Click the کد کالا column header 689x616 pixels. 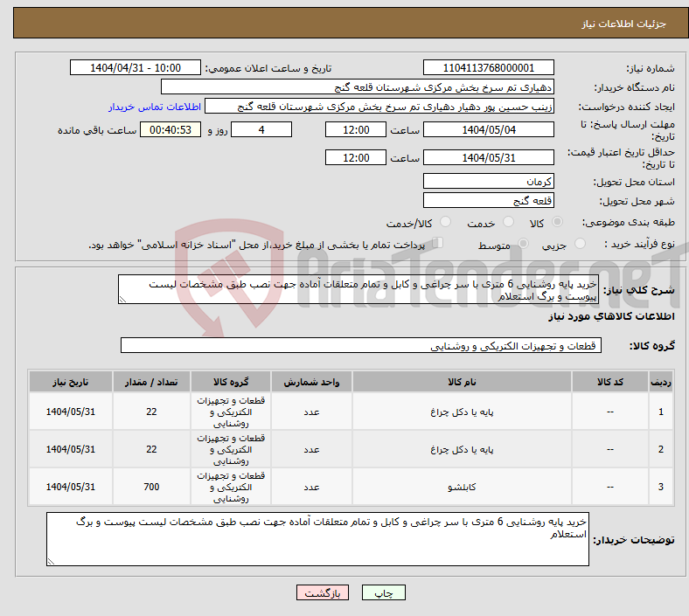click(610, 382)
